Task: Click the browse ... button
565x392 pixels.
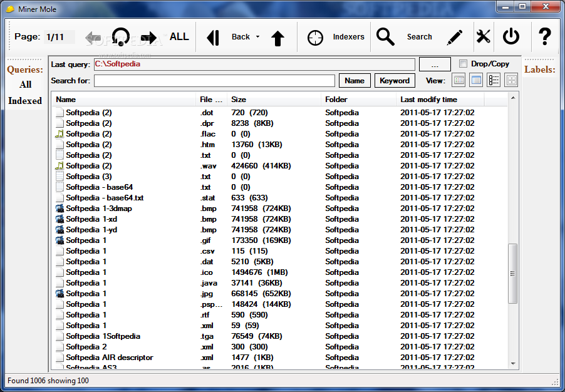Action: [435, 64]
